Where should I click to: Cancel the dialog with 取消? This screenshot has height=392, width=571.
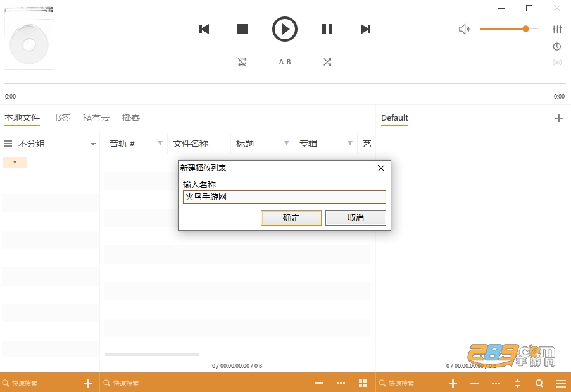click(x=355, y=217)
